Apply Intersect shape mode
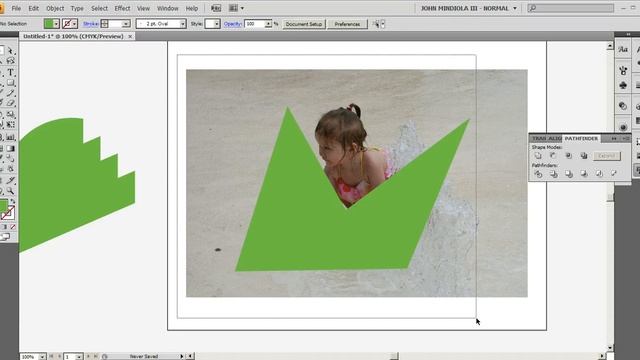 click(569, 156)
